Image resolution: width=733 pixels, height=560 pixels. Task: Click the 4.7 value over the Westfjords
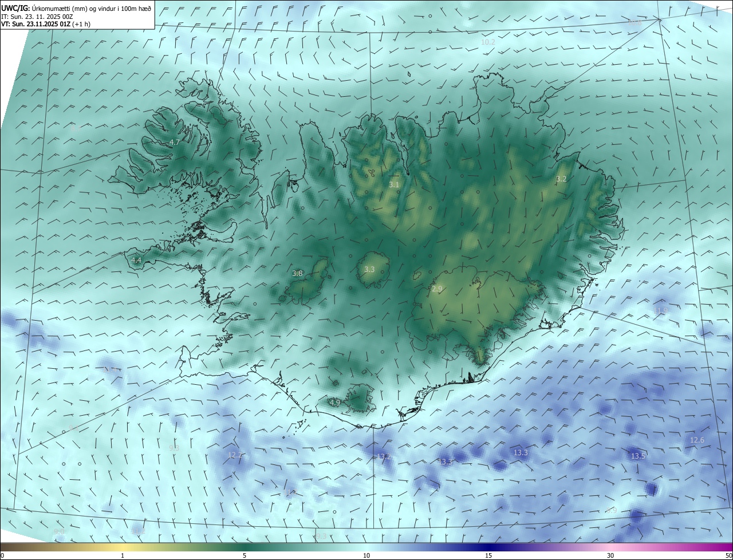pos(175,142)
